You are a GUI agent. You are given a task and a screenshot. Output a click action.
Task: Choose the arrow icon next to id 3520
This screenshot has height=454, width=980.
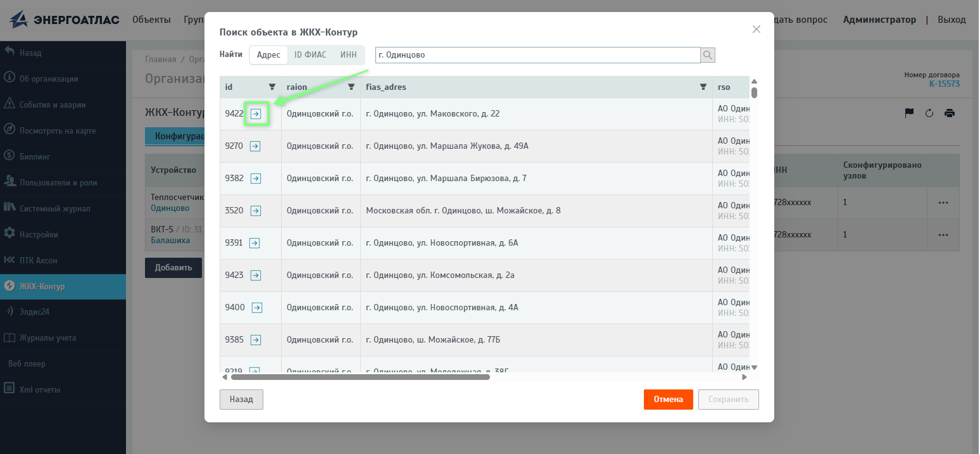point(256,211)
